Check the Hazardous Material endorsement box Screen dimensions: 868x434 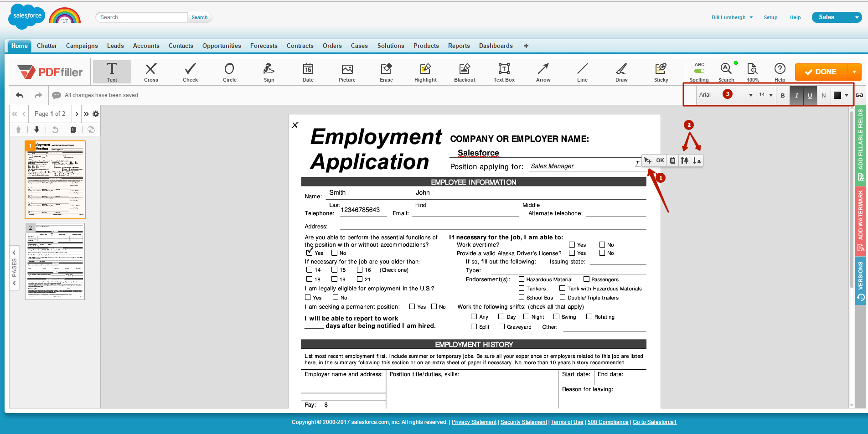pos(522,279)
